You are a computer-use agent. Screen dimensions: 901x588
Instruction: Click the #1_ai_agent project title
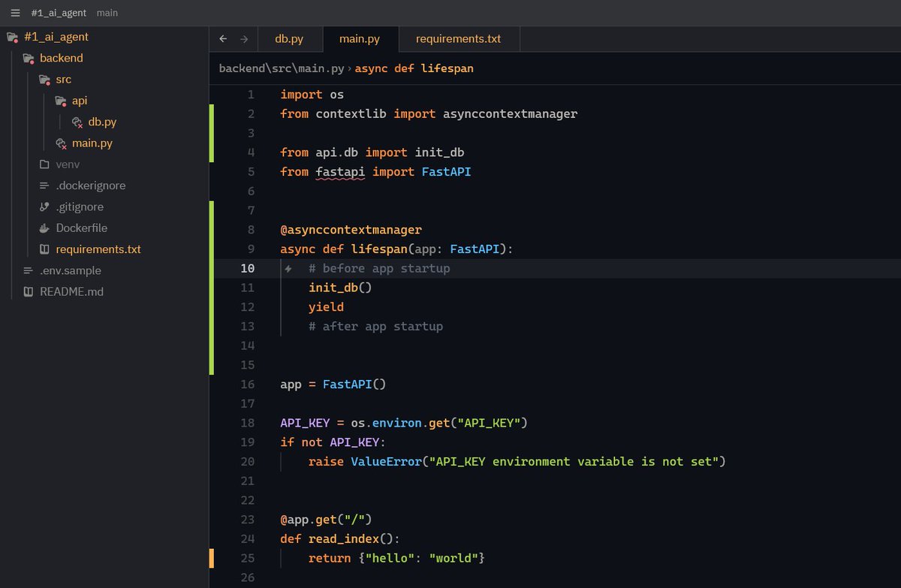[59, 13]
